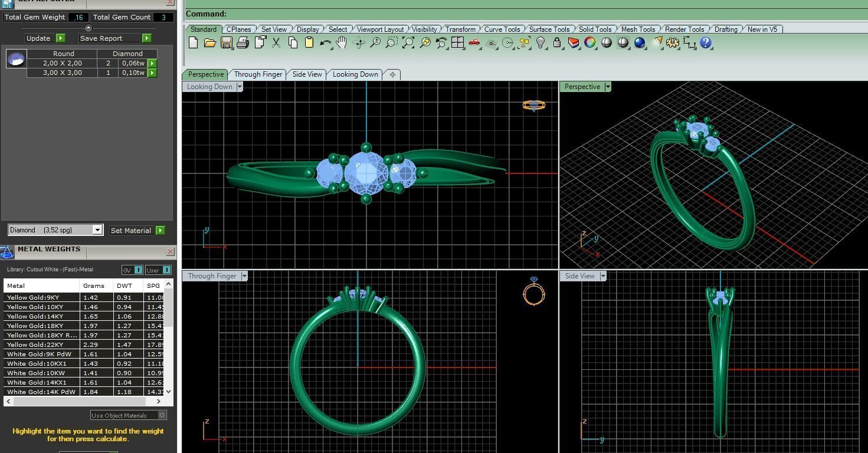Open Help with the question mark icon

[x=706, y=42]
